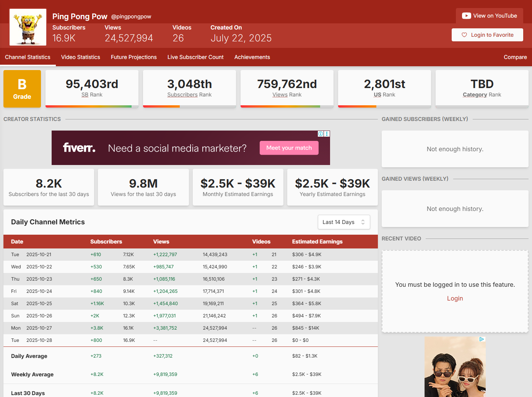Click the Category Rank TBD card
Viewport: 532px width, 397px height.
(x=482, y=88)
